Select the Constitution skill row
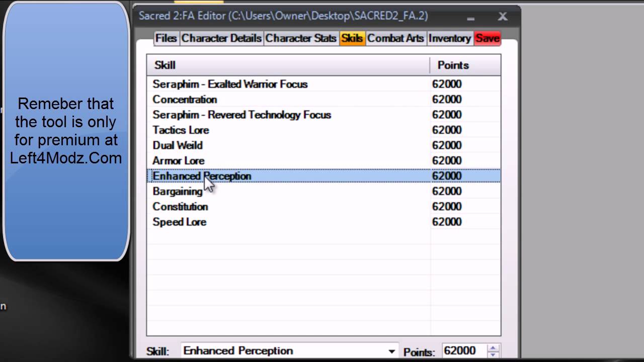 (324, 207)
